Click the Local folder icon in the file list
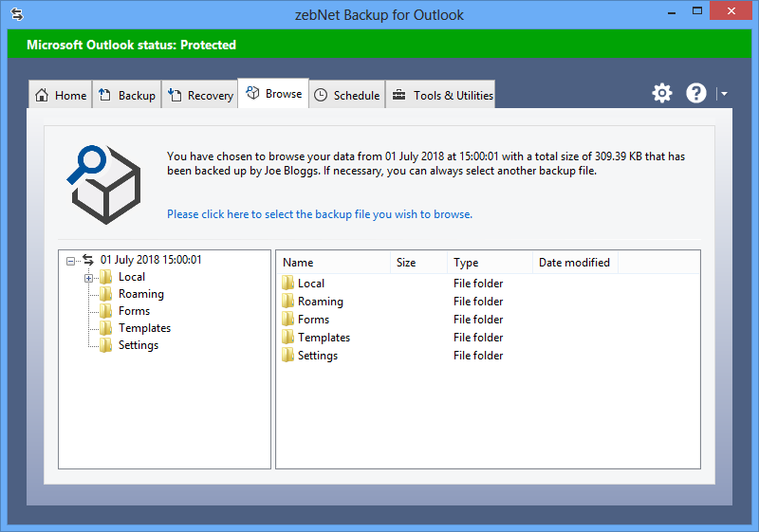Screen dimensions: 759x532 (x=287, y=283)
